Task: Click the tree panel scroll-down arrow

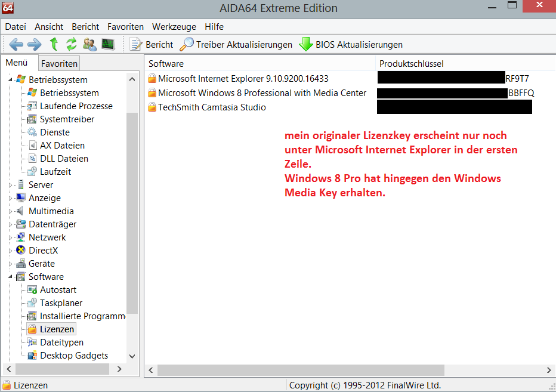Action: [132, 356]
